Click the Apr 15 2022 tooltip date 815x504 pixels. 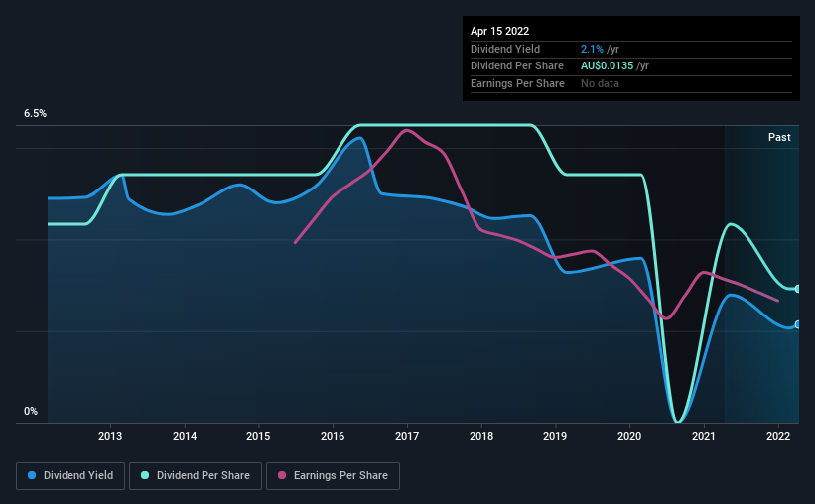499,31
